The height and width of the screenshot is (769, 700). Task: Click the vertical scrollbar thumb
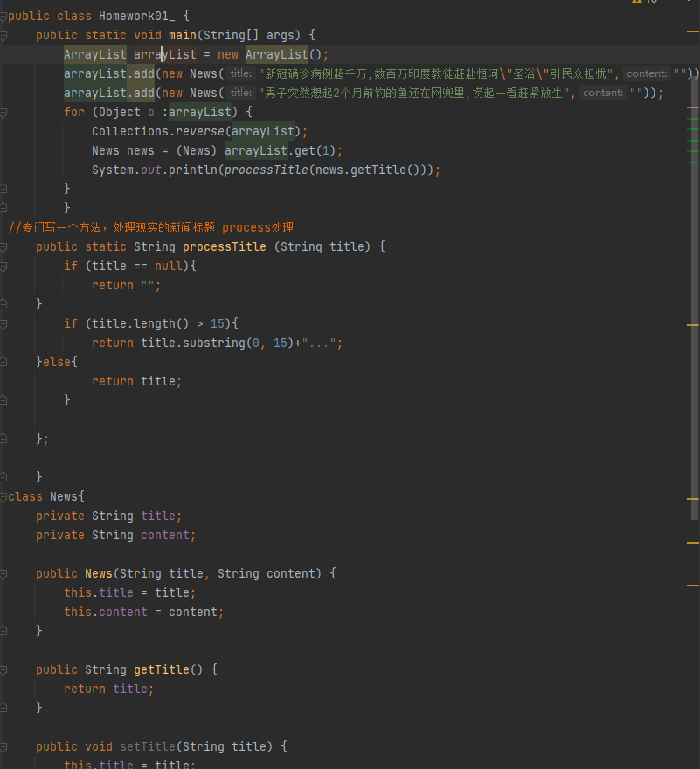coord(695,297)
